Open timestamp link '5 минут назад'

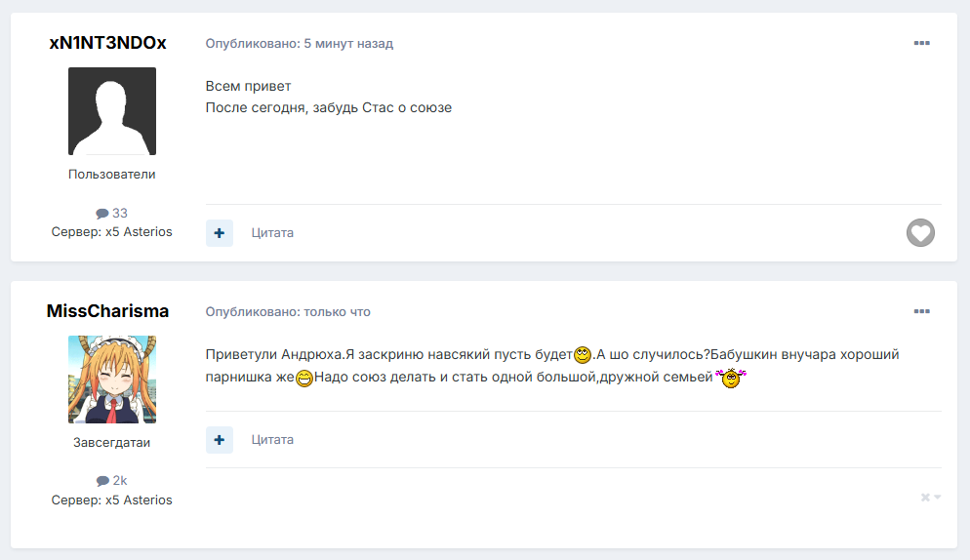[348, 44]
